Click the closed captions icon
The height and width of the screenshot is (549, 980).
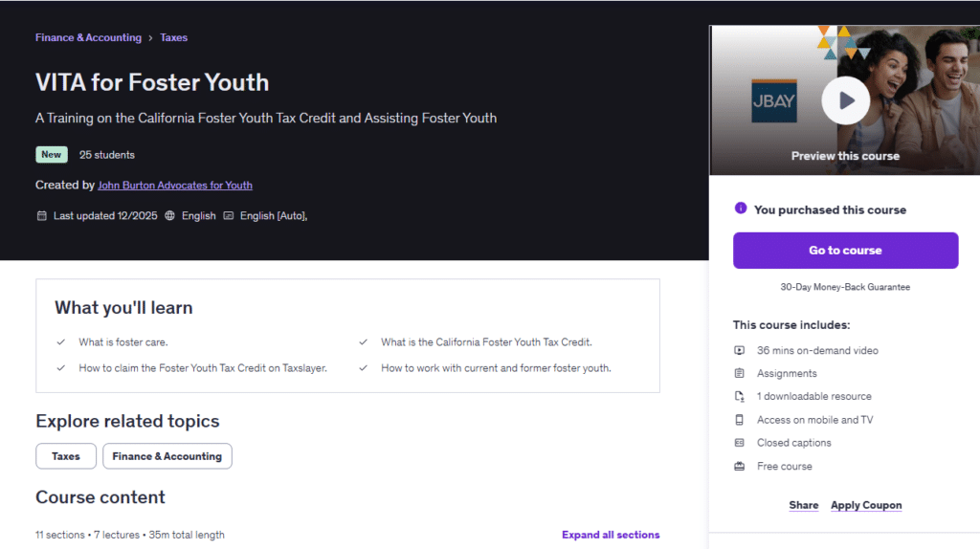[x=739, y=443]
